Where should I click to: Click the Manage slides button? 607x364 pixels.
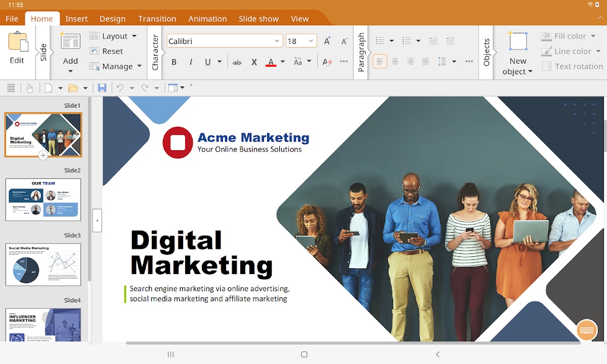tap(111, 66)
